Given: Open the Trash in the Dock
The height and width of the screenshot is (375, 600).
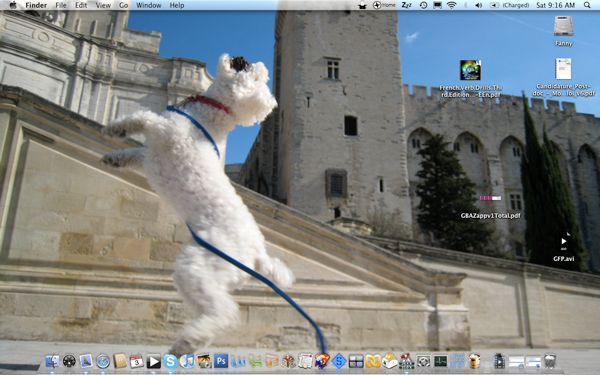Looking at the screenshot, I should click(x=549, y=361).
